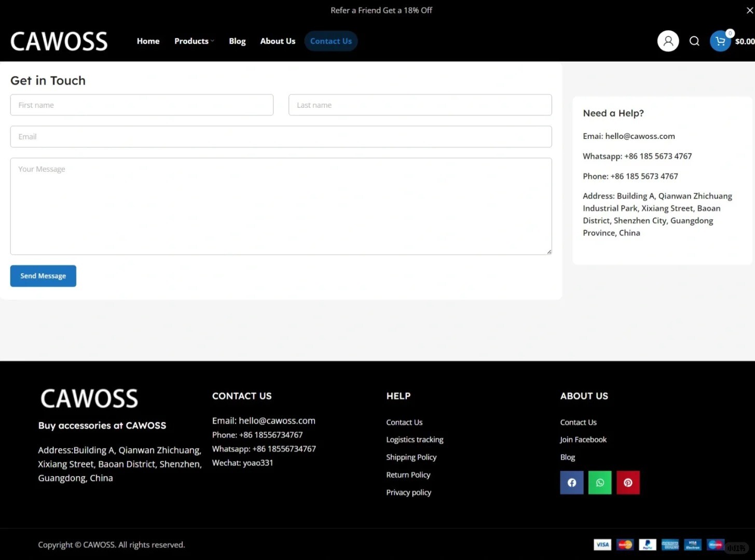Expand the Products dropdown menu
This screenshot has width=755, height=560.
194,41
